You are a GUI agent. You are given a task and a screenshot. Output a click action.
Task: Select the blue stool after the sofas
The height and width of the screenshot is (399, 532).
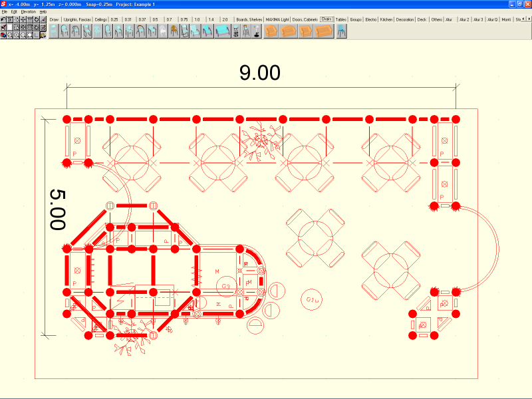341,31
